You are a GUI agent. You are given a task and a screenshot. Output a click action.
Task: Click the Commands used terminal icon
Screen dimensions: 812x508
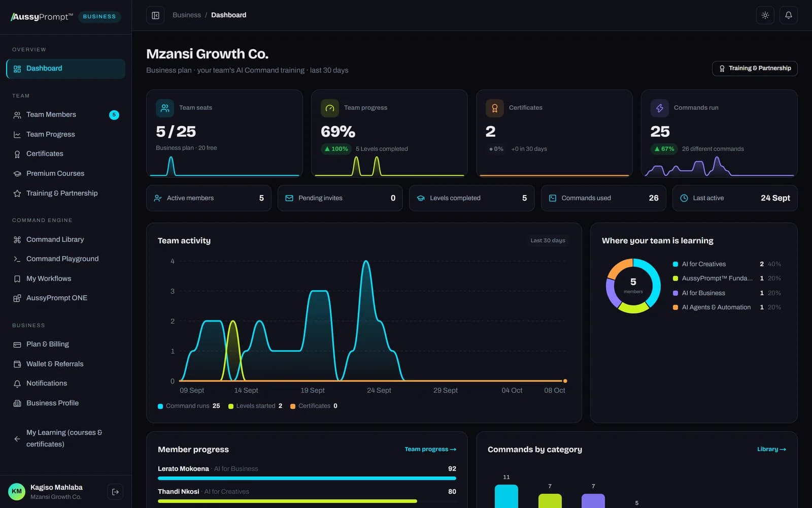(x=553, y=198)
